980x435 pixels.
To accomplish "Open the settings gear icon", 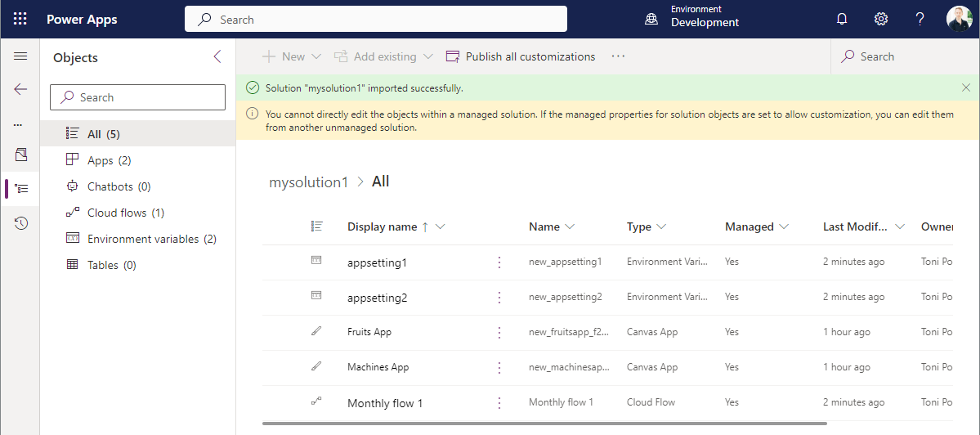I will click(x=880, y=19).
